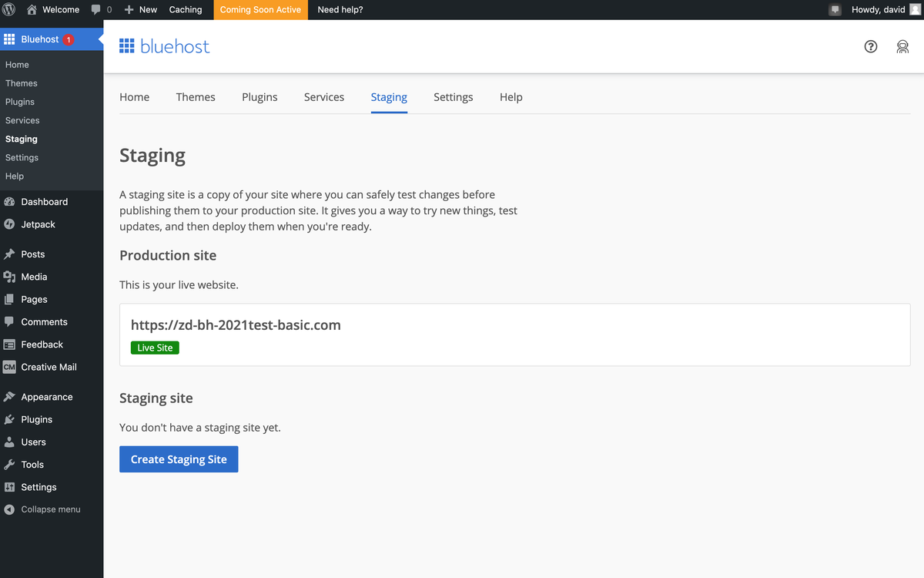The image size is (924, 578).
Task: Open notifications icon next to Howdy
Action: (835, 10)
